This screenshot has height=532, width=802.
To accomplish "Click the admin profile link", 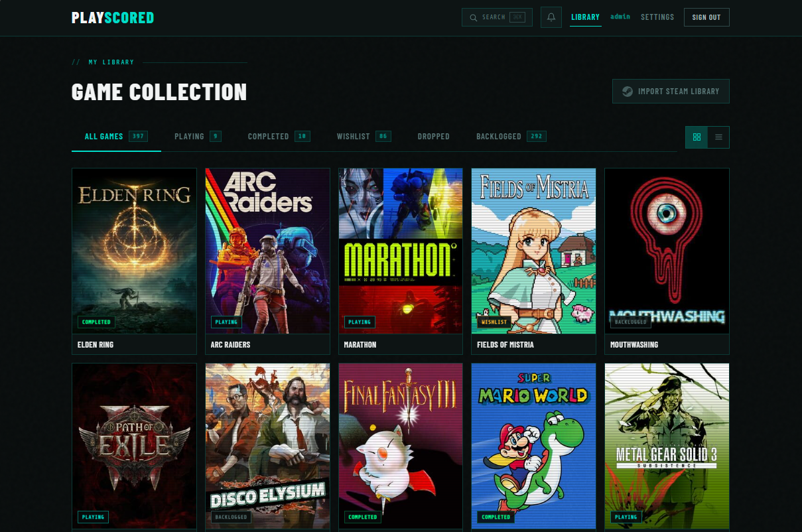I will pyautogui.click(x=620, y=17).
